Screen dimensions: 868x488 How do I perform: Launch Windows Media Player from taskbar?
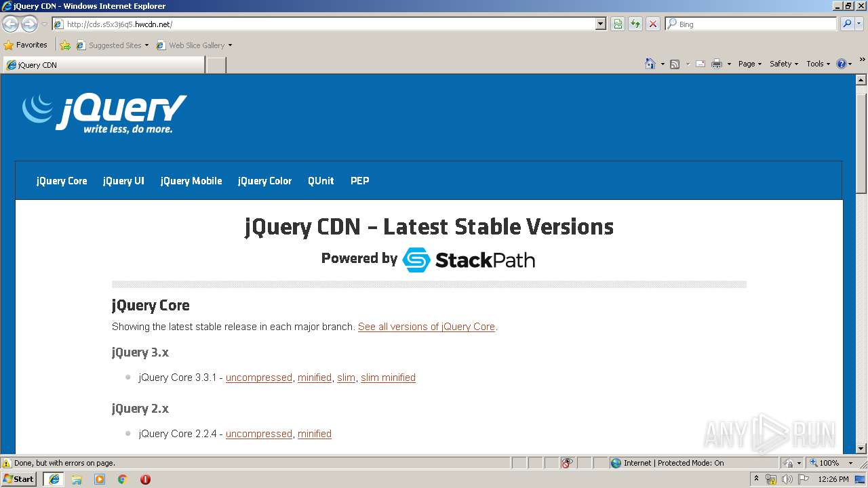click(100, 479)
